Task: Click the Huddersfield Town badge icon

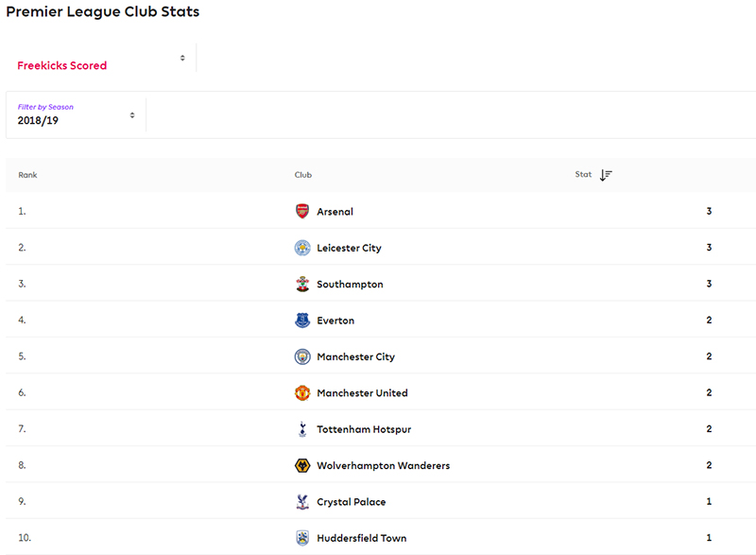Action: [x=302, y=538]
